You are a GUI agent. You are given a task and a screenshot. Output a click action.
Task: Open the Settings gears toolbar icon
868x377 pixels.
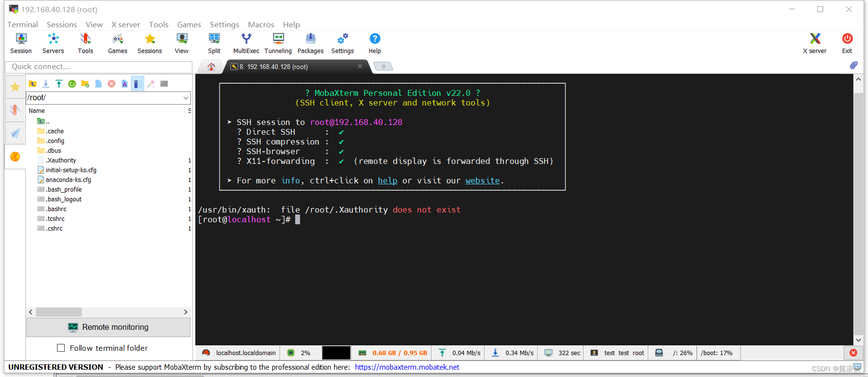coord(342,43)
